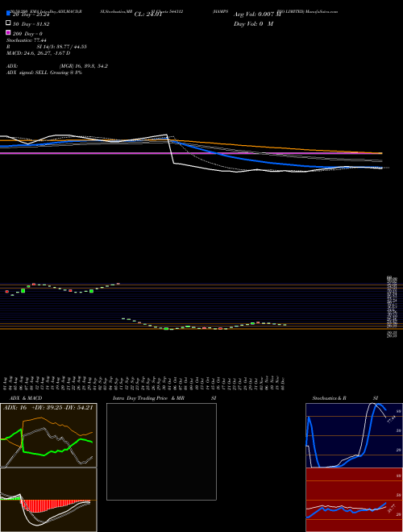Select the 'CL: 24.01' closing price text

(148, 15)
